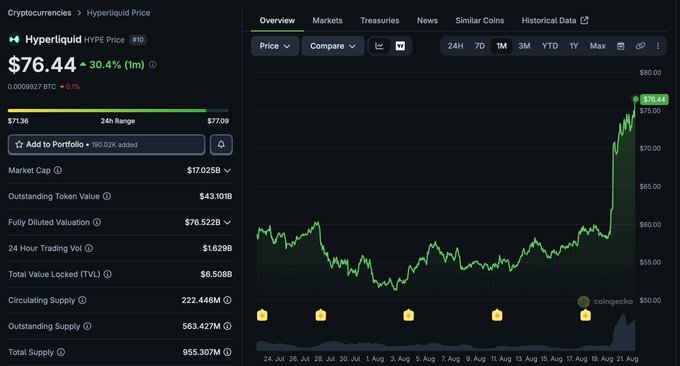Show Outstanding Token Value info icon

point(107,196)
